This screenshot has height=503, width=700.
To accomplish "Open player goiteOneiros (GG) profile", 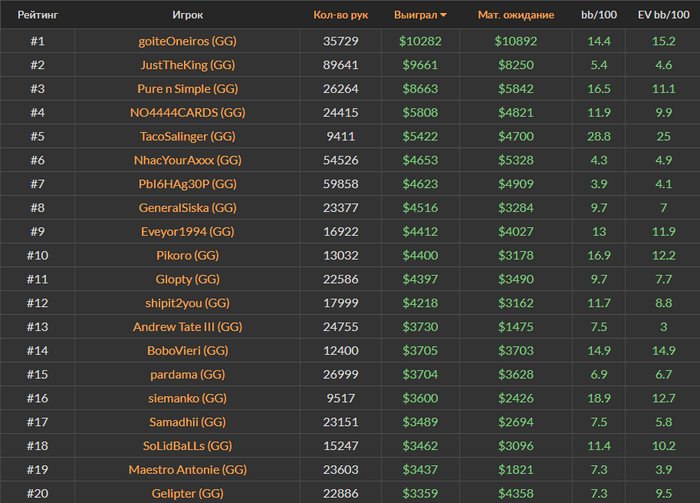I will (x=187, y=41).
